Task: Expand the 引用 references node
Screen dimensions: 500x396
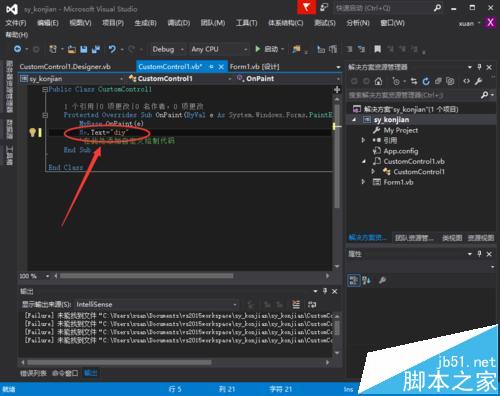Action: 363,140
